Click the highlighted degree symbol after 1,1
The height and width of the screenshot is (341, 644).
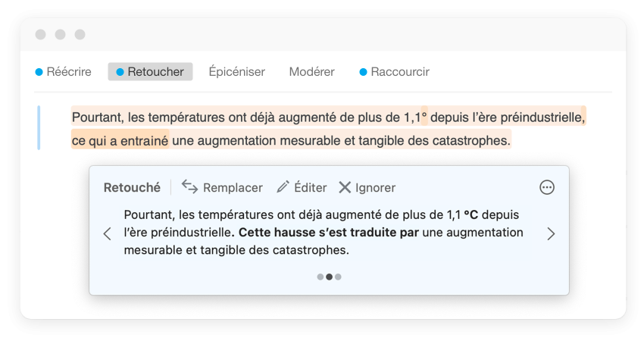(x=424, y=117)
